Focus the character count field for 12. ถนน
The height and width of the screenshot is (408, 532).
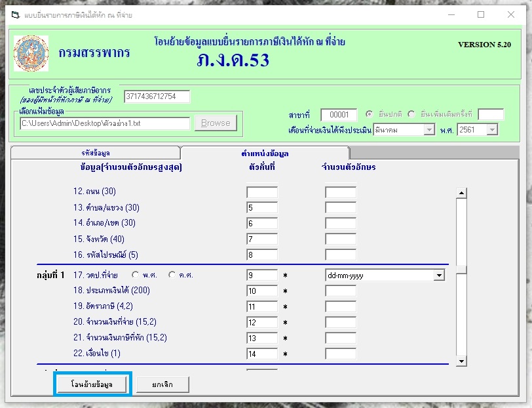tap(341, 192)
